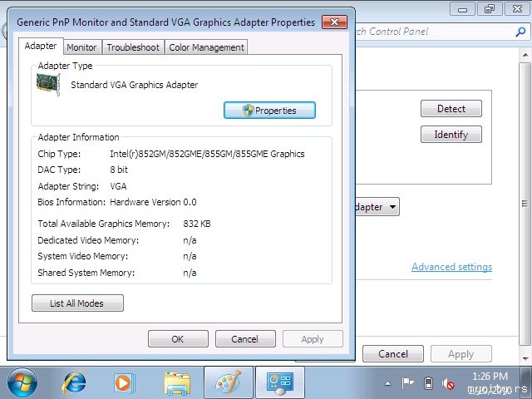Image resolution: width=532 pixels, height=399 pixels.
Task: Click the Chip Type value Intel(r)852GM text
Action: (207, 154)
